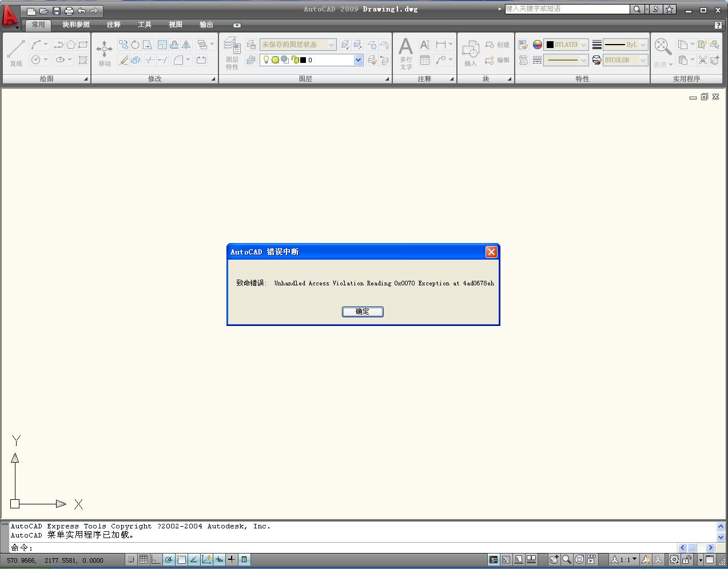Toggle ribbon minimize arrow next to 输出

pos(237,25)
